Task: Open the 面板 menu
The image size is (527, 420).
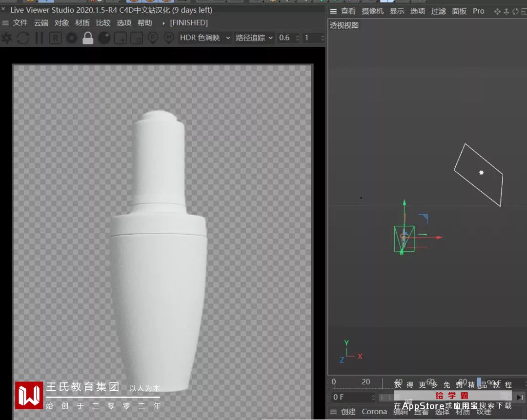Action: (x=460, y=11)
